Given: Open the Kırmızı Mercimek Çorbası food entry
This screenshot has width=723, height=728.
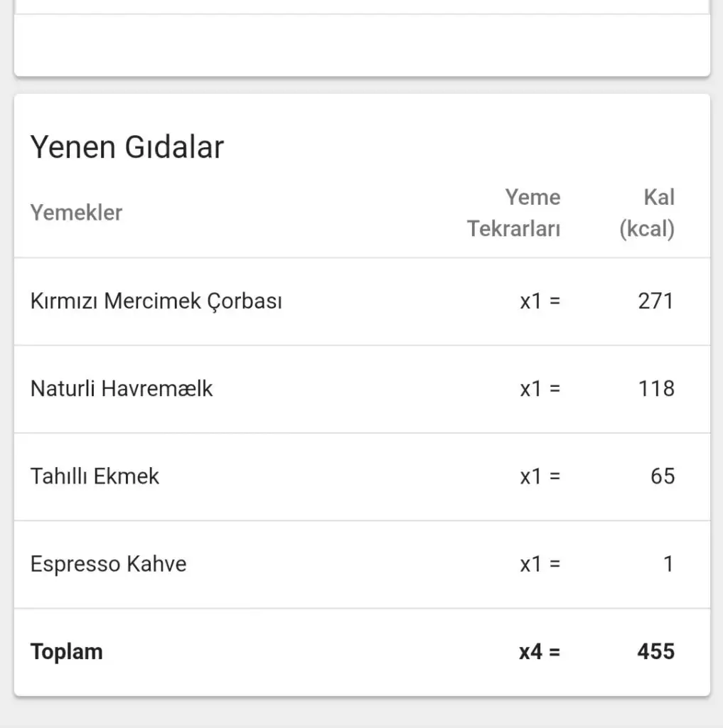Looking at the screenshot, I should (x=156, y=301).
